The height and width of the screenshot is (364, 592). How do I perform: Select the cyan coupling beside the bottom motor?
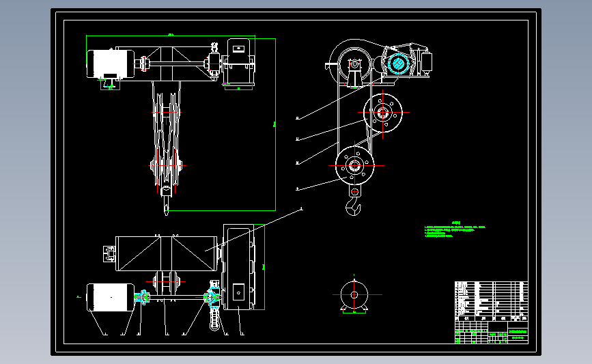click(x=142, y=298)
